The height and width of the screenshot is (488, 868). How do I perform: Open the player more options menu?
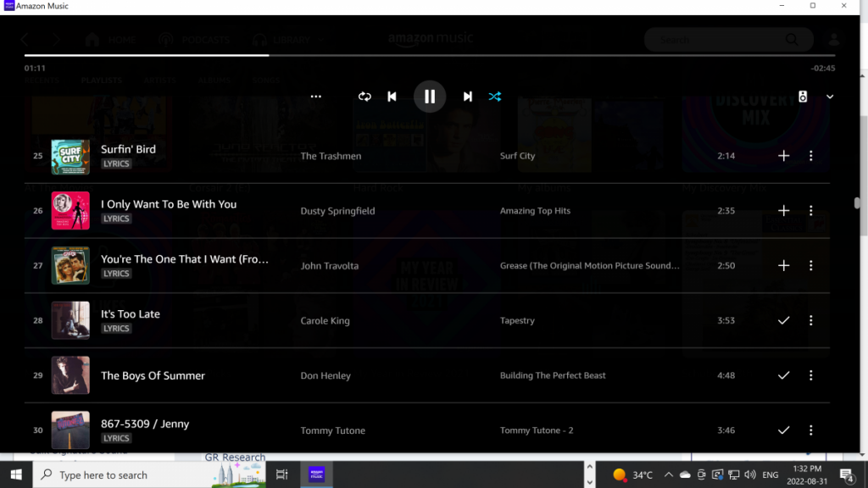click(315, 97)
